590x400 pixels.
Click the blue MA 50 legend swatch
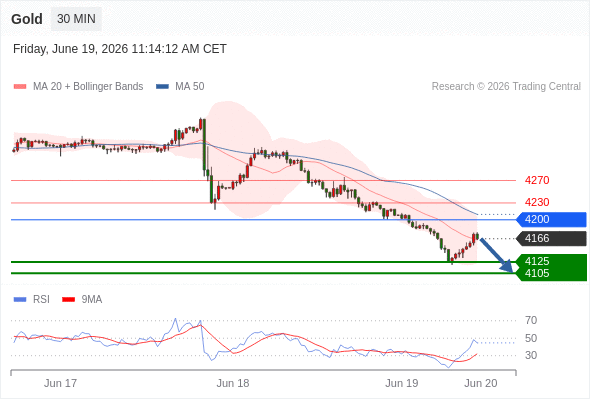pyautogui.click(x=162, y=87)
